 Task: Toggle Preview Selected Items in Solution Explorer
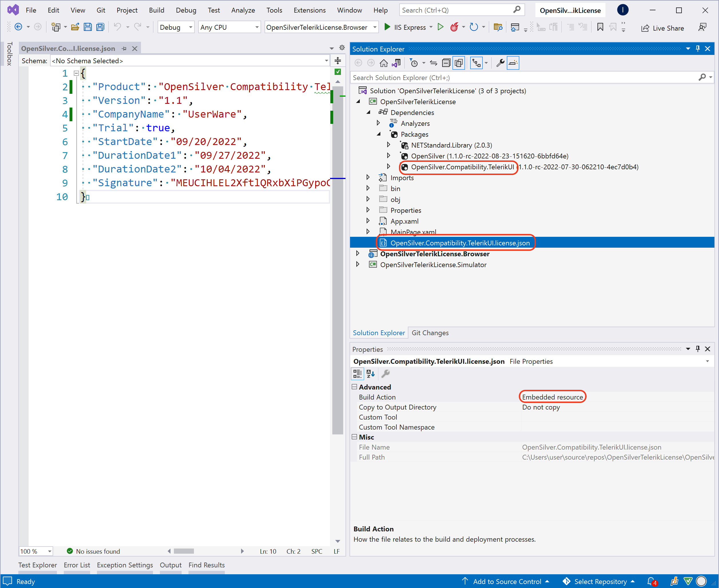[x=513, y=63]
